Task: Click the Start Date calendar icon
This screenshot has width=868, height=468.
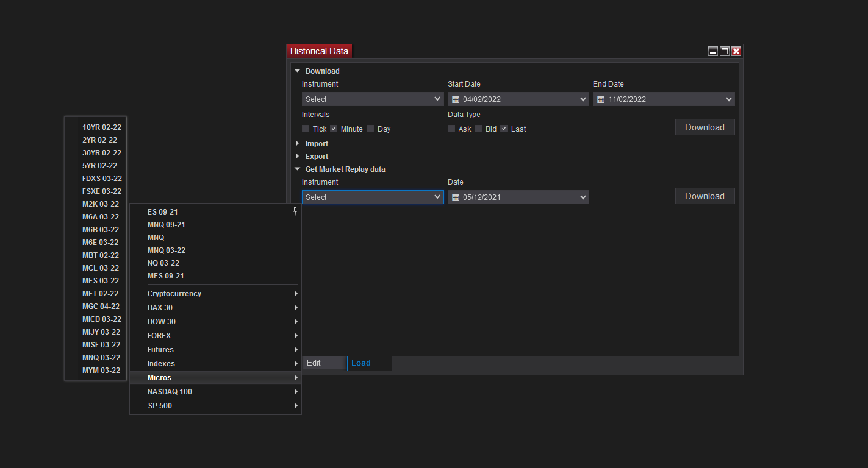Action: [x=455, y=99]
